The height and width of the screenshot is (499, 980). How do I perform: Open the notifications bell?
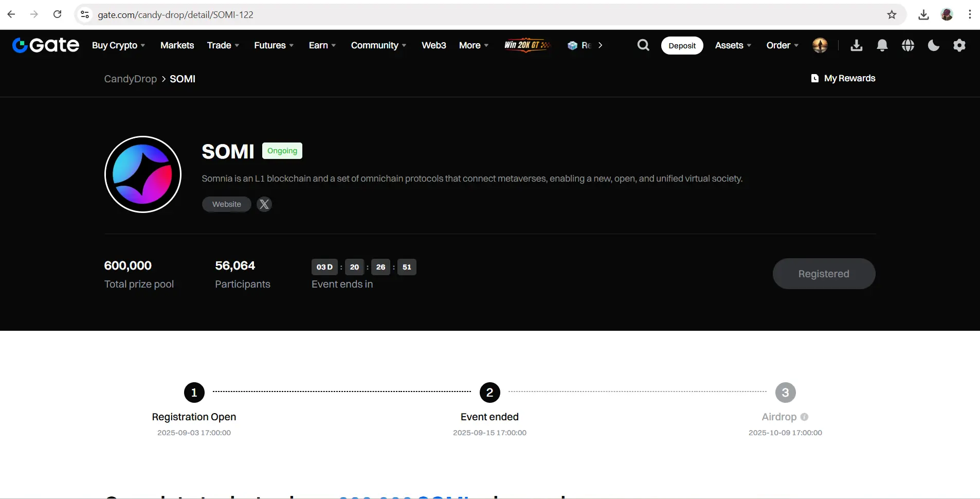click(x=882, y=45)
